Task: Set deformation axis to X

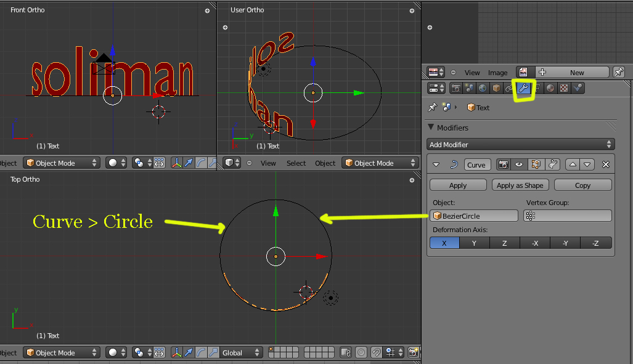Action: pyautogui.click(x=444, y=243)
